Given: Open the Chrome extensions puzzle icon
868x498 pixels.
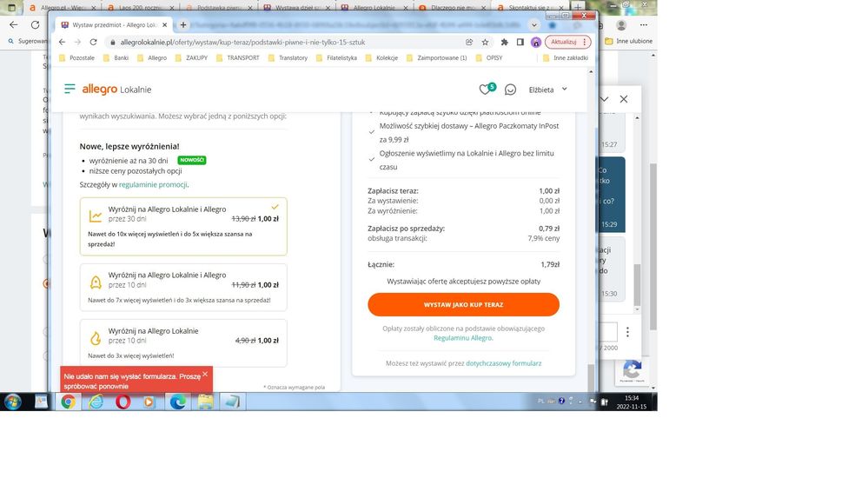Looking at the screenshot, I should click(504, 42).
